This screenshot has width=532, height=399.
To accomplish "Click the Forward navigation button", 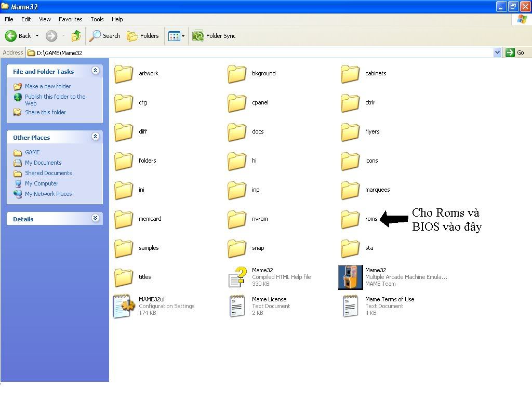I will click(51, 36).
